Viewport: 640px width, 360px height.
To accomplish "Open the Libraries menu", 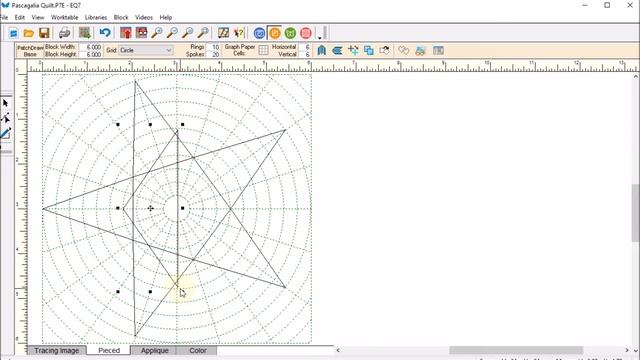I will coord(96,18).
